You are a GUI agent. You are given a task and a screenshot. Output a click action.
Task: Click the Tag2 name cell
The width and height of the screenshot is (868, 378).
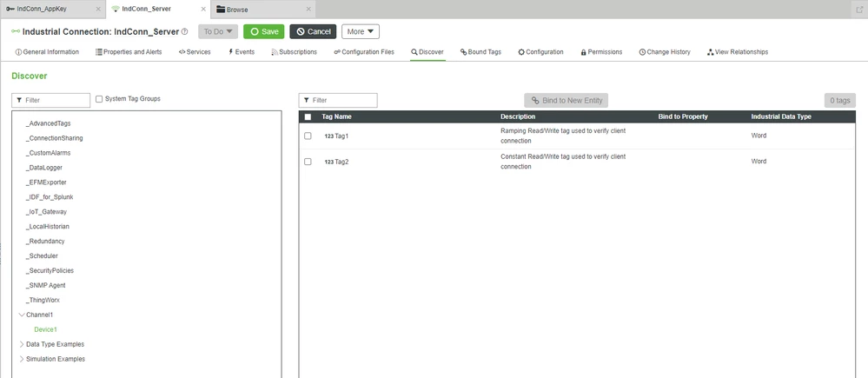[342, 162]
